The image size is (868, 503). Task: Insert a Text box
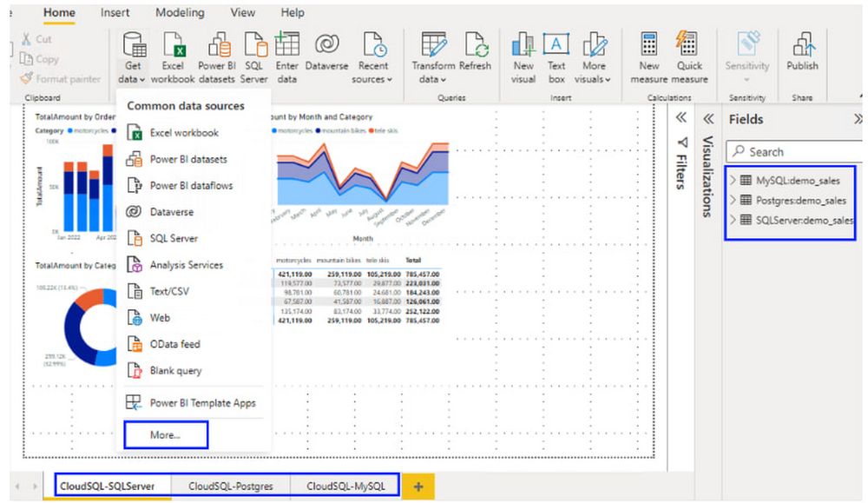(556, 47)
